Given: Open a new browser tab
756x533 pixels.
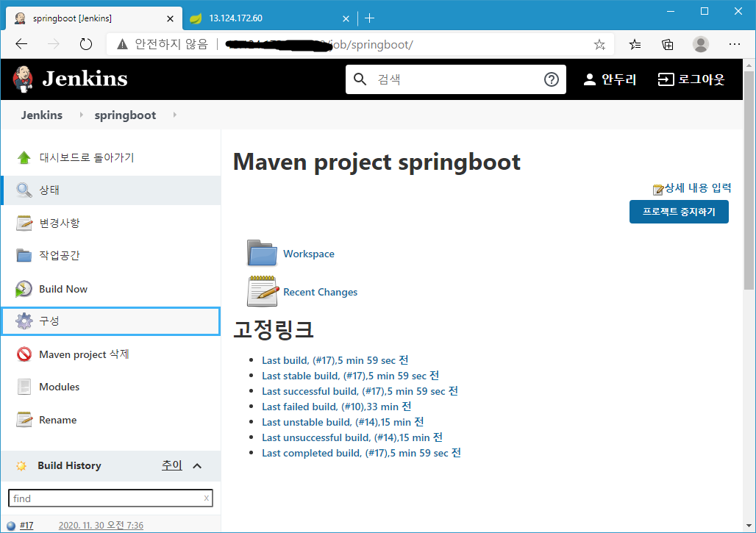Looking at the screenshot, I should (369, 18).
